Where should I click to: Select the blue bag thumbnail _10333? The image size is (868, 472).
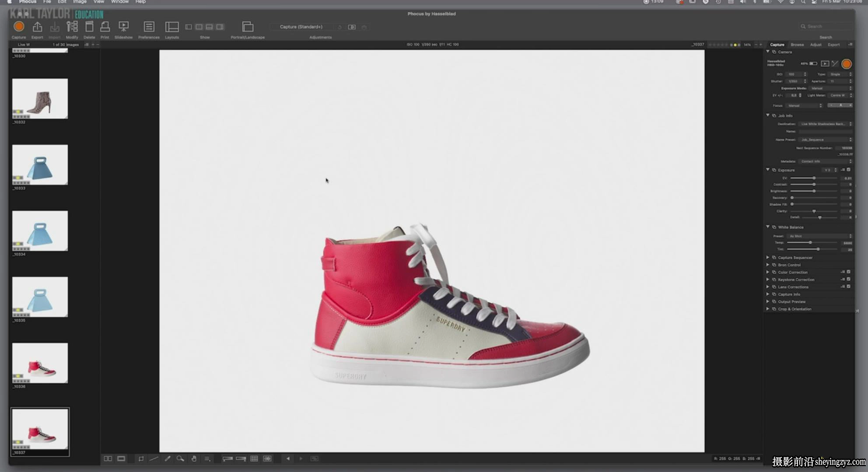coord(40,165)
